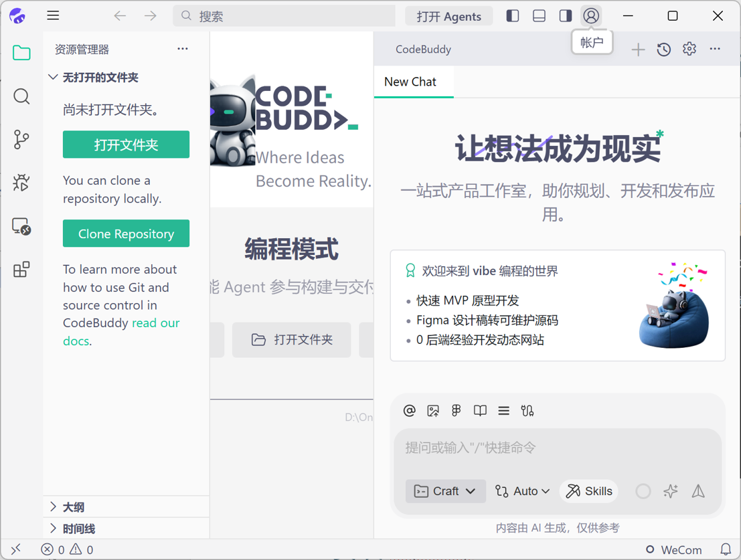Send the message with the send arrow
This screenshot has width=741, height=560.
pos(698,491)
